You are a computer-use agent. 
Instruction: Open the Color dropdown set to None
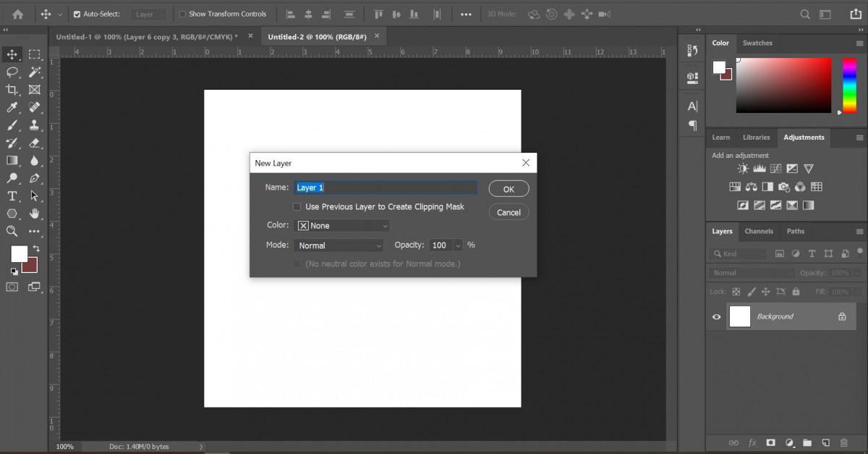pyautogui.click(x=341, y=225)
